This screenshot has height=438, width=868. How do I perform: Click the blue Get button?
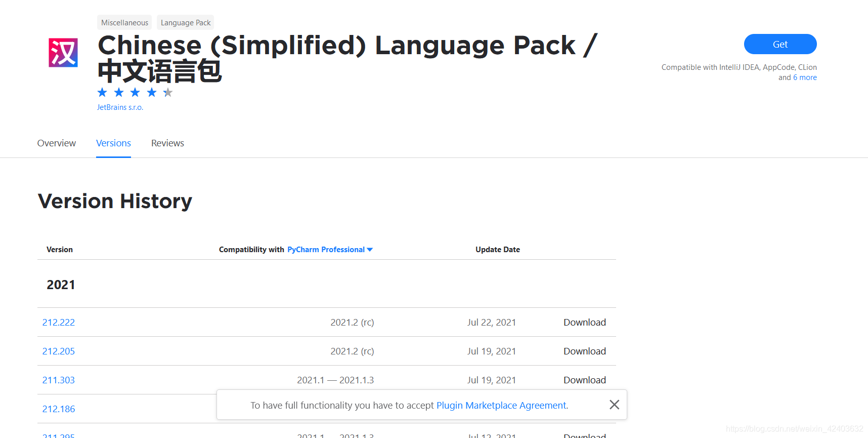(x=780, y=44)
